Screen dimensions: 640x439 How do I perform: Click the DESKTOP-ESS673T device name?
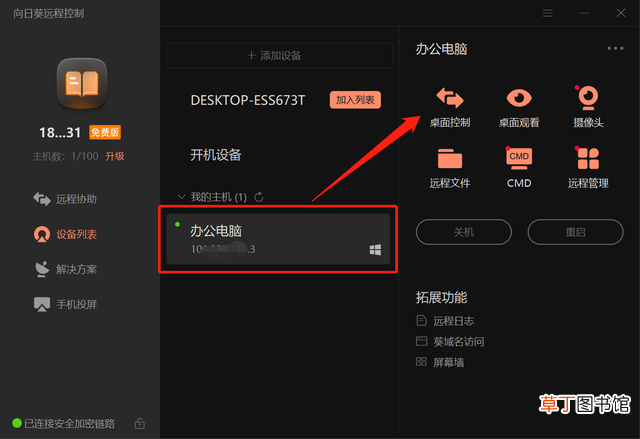pyautogui.click(x=248, y=100)
